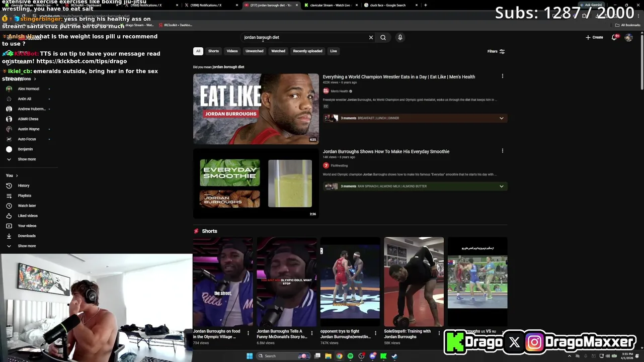Image resolution: width=644 pixels, height=362 pixels.
Task: Open the account avatar menu
Action: click(x=628, y=37)
